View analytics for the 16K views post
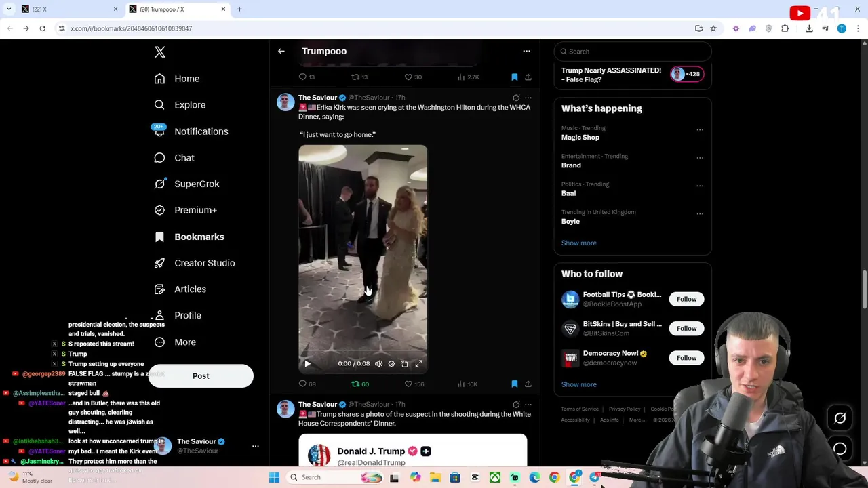This screenshot has width=868, height=488. point(467,384)
